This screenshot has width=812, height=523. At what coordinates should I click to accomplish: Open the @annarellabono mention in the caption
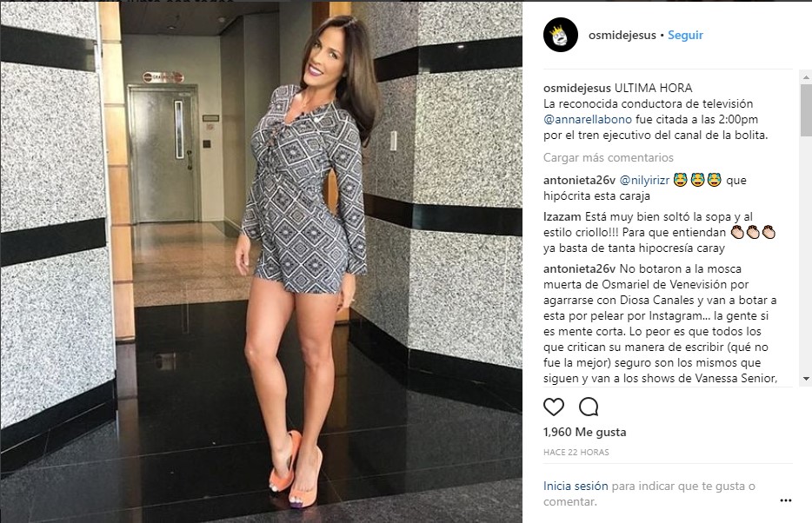pyautogui.click(x=588, y=120)
